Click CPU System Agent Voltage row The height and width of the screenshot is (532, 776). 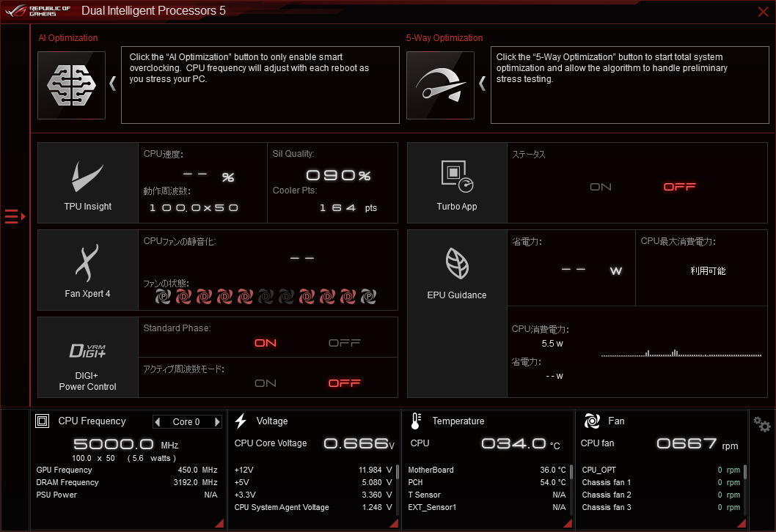[313, 507]
